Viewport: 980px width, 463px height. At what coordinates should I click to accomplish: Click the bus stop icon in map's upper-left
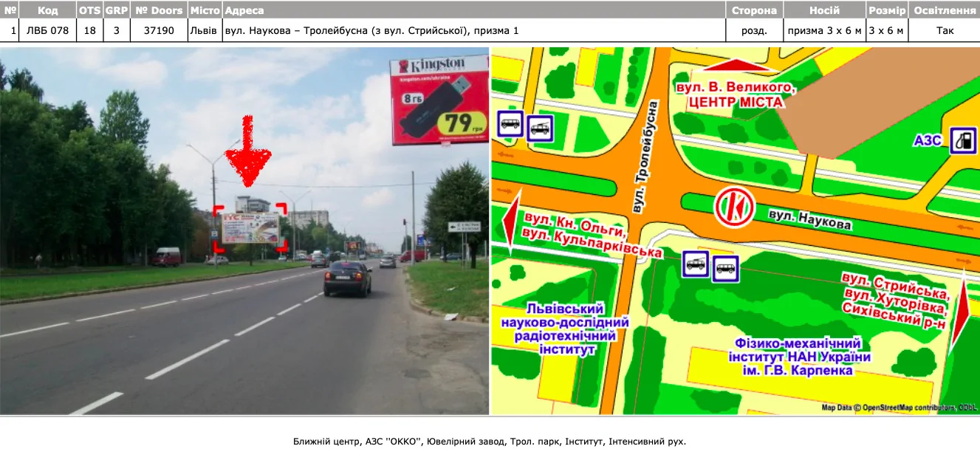pos(511,123)
